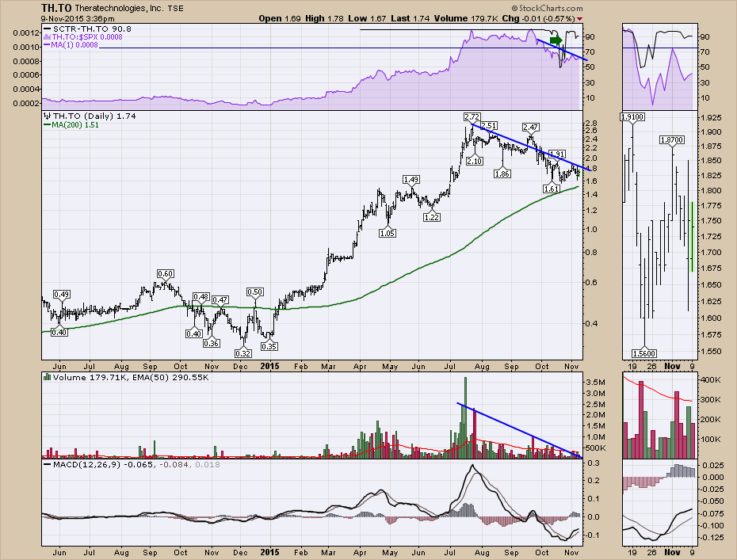The height and width of the screenshot is (560, 737).
Task: Click the 9-Nov-2015 3:36pm timestamp
Action: point(78,19)
